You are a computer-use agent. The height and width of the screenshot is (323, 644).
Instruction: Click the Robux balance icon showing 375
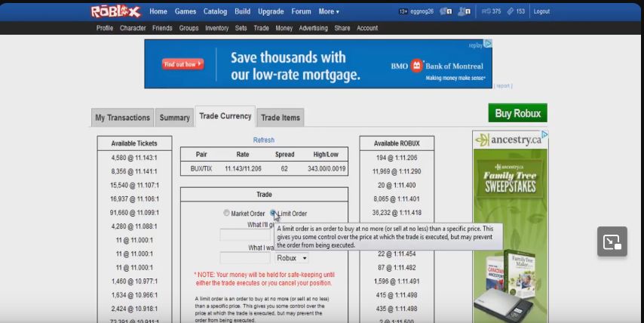click(x=486, y=11)
